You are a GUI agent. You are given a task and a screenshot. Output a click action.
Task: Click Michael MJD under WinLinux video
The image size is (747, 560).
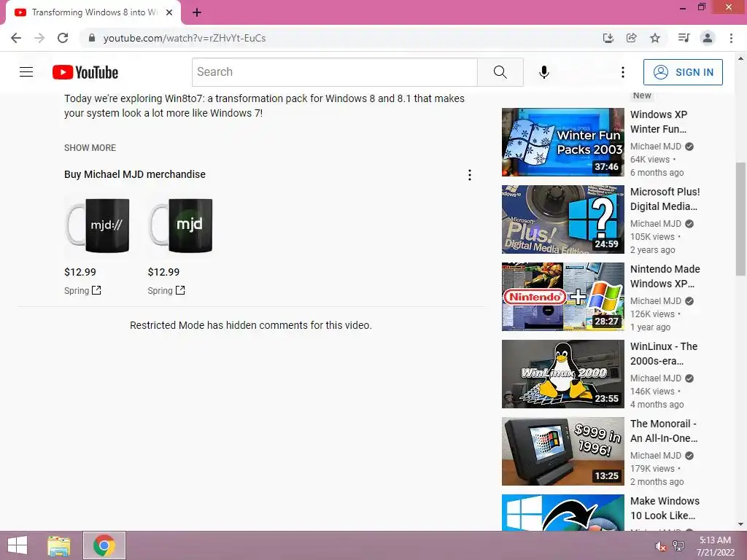[656, 378]
